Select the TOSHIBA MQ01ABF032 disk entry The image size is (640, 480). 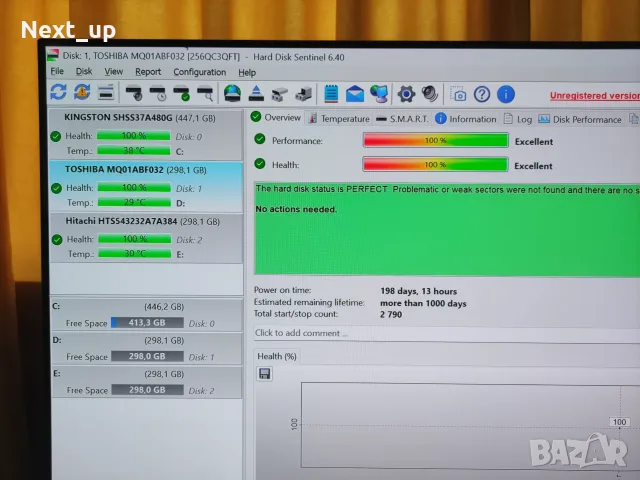[146, 187]
